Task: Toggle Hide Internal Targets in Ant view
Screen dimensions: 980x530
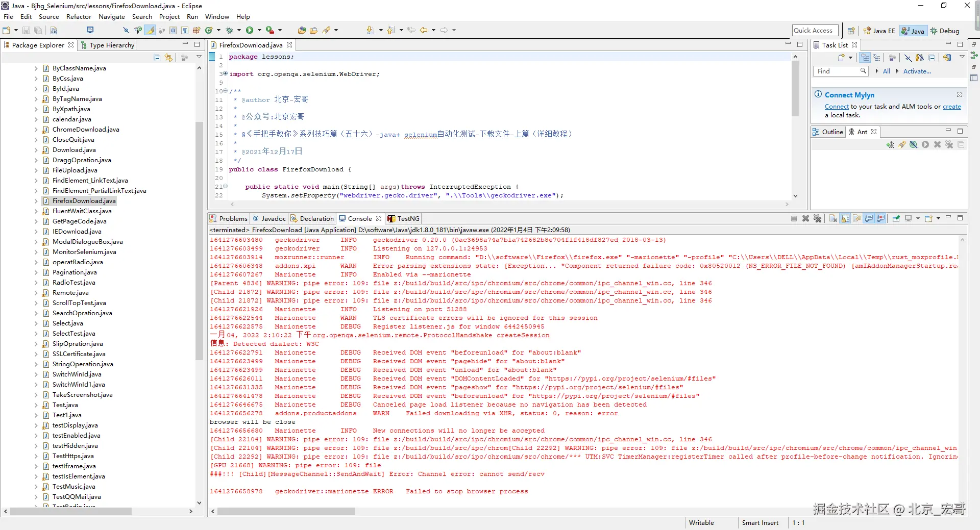Action: [914, 145]
